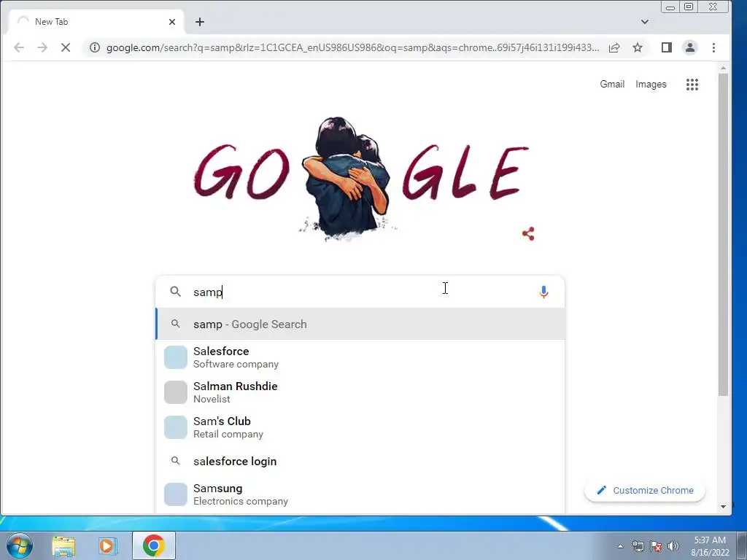Share the Google doodle
Image resolution: width=747 pixels, height=560 pixels.
click(528, 234)
